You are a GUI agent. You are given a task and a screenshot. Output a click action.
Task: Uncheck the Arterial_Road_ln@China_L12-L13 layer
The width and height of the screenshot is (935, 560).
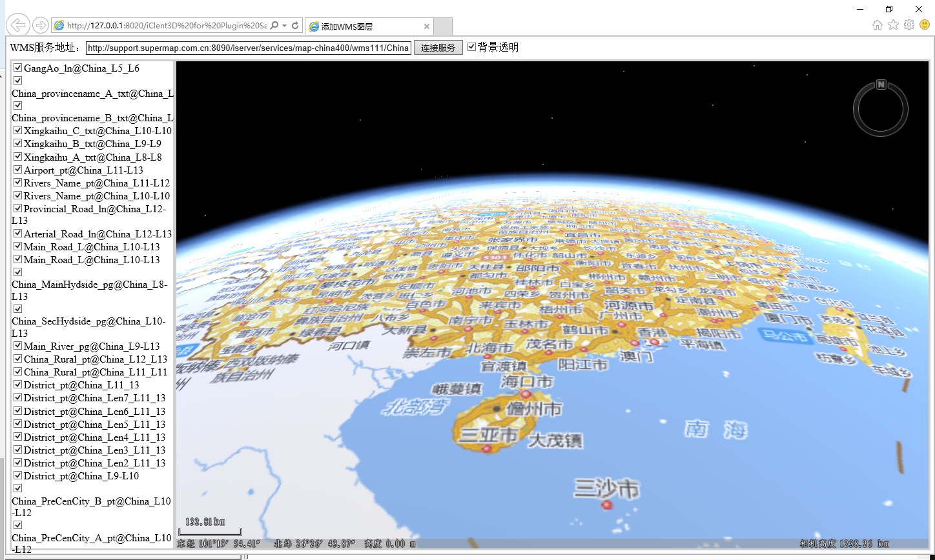coord(18,234)
